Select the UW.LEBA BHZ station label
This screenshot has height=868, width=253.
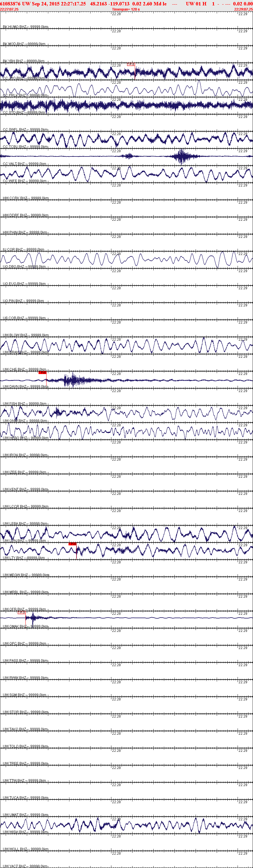tap(25, 524)
